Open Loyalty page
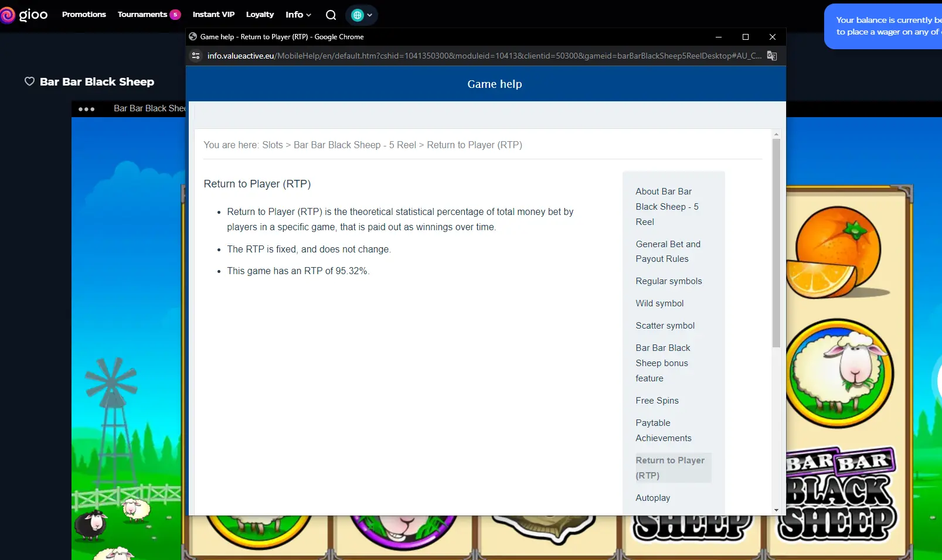Image resolution: width=942 pixels, height=560 pixels. [260, 15]
